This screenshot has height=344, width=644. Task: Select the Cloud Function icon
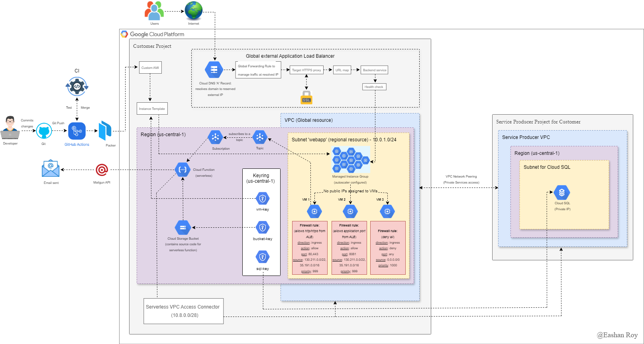tap(183, 170)
